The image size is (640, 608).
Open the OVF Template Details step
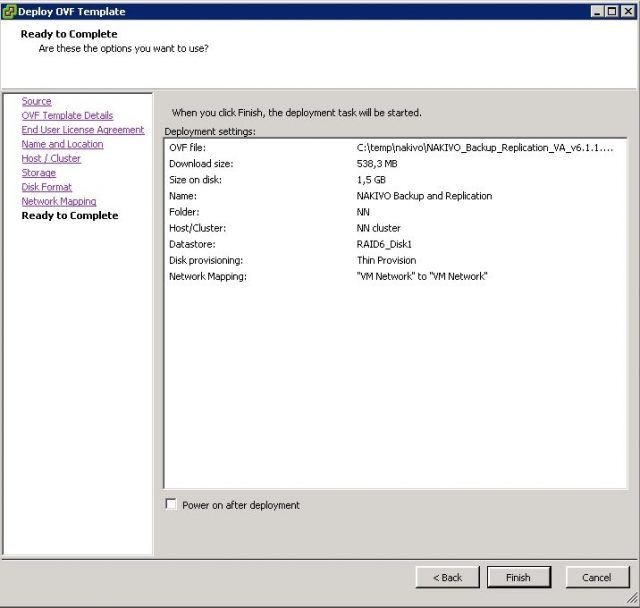point(67,115)
